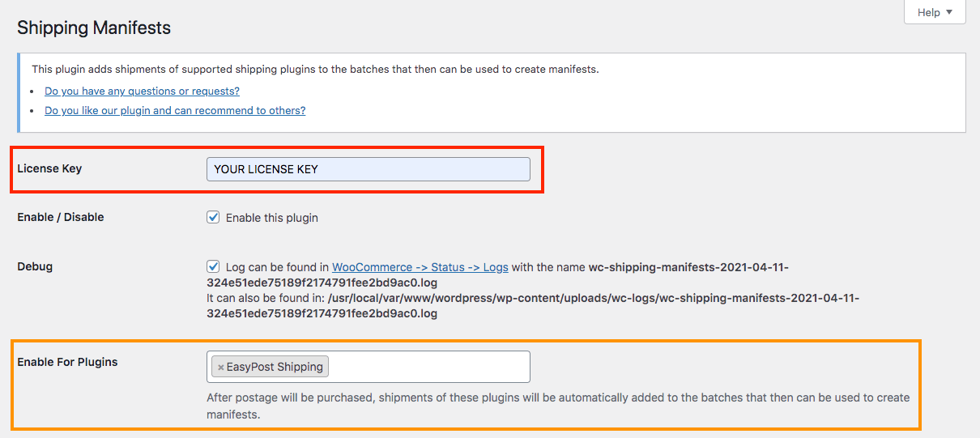Focus the License Key input field
This screenshot has height=438, width=980.
tap(368, 169)
